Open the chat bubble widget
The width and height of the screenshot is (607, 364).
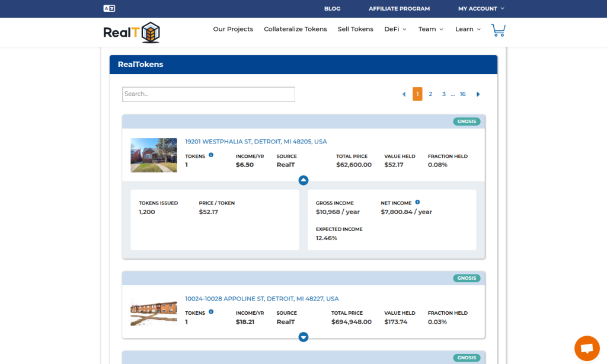tap(587, 348)
